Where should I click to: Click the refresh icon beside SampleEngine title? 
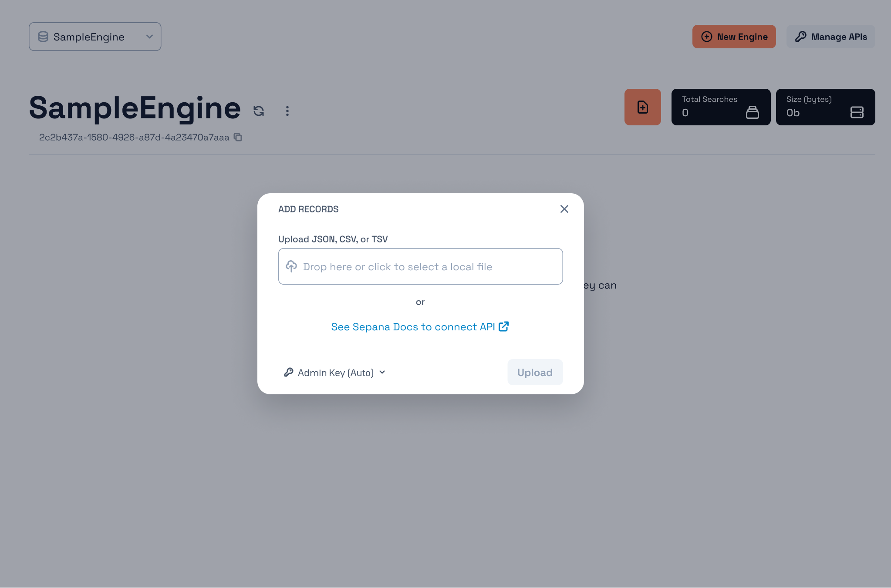pos(259,111)
